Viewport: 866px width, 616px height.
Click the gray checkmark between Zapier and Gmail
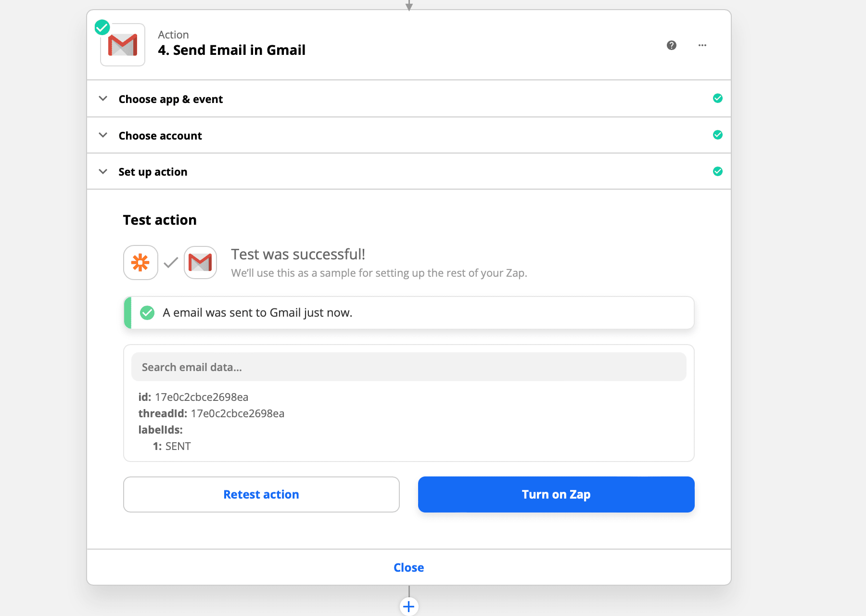click(171, 263)
